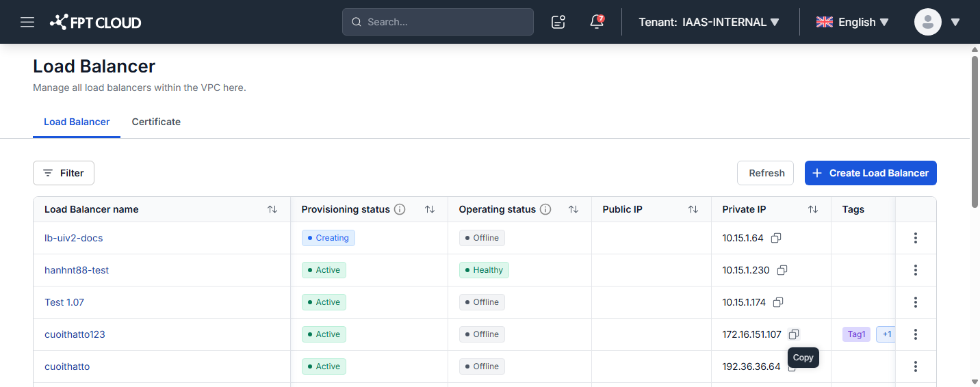
Task: Click the Healthy operating status badge
Action: [x=484, y=270]
